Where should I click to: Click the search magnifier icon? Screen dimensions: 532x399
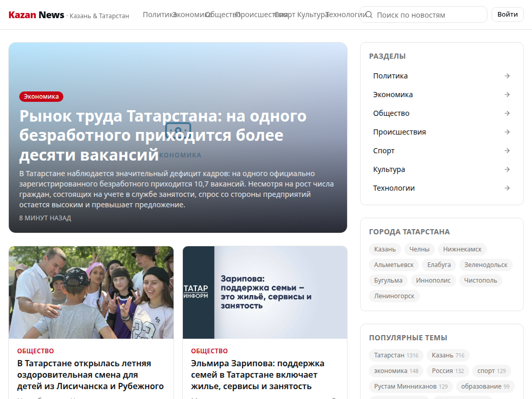369,15
